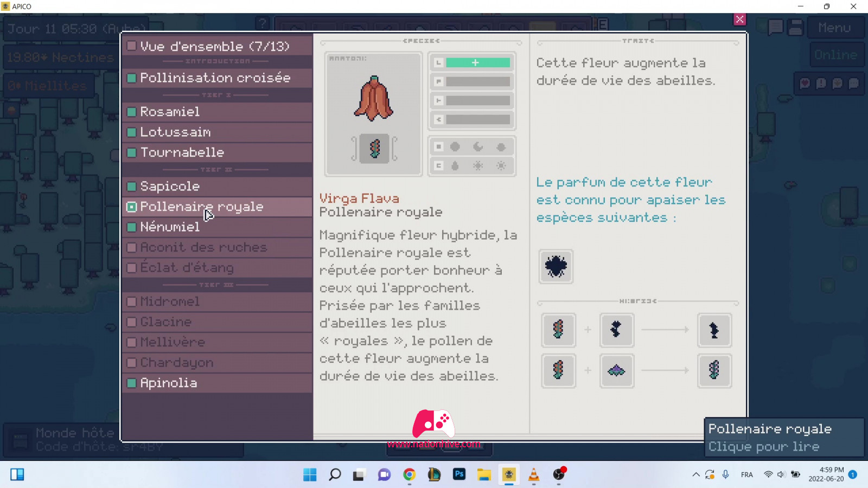The width and height of the screenshot is (868, 488).
Task: Click the purple lotus parent flower in second hybrid row
Action: pyautogui.click(x=616, y=371)
